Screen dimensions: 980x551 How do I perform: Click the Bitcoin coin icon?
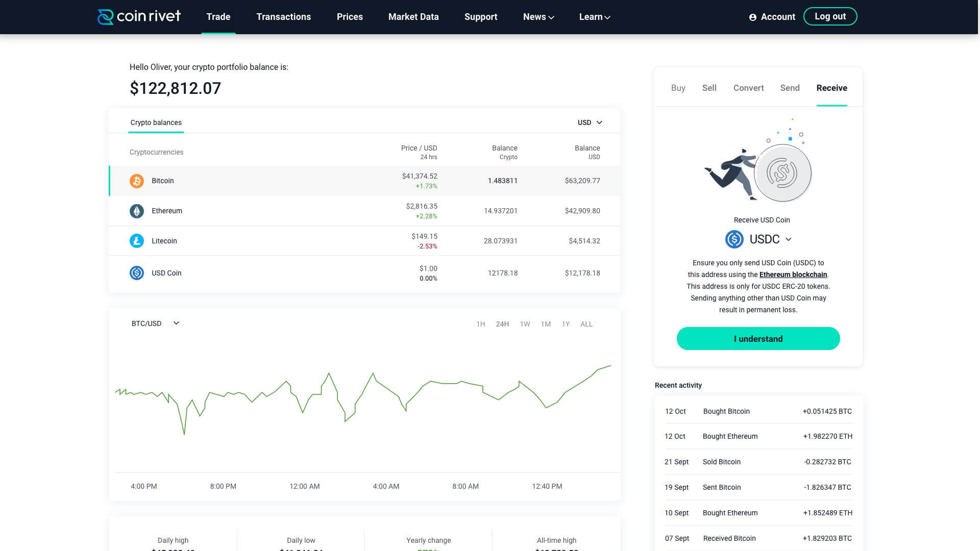click(137, 181)
